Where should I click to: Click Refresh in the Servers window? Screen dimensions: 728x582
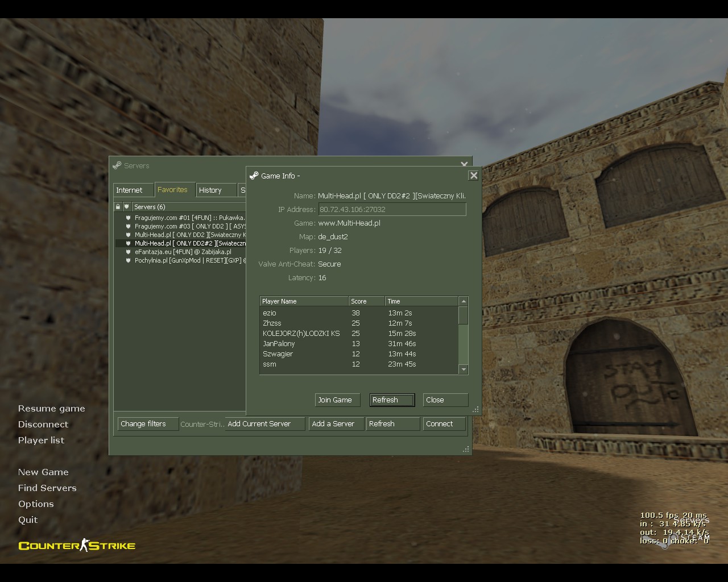point(393,424)
